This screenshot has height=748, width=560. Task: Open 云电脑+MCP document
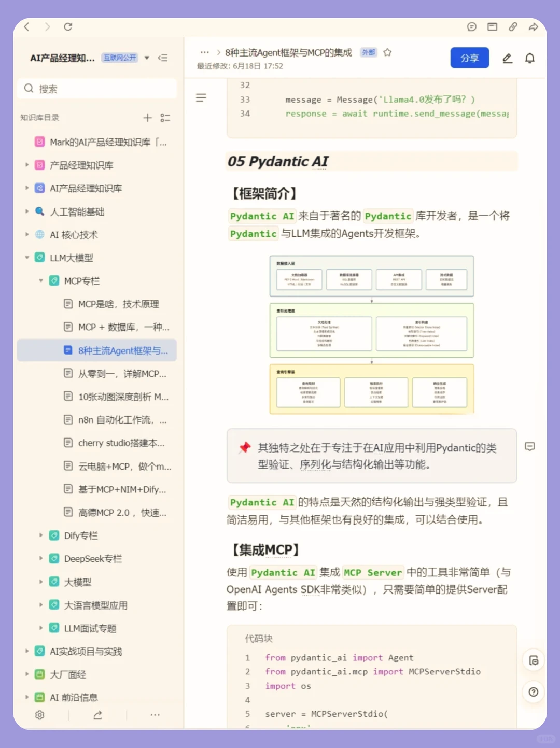[x=97, y=466]
